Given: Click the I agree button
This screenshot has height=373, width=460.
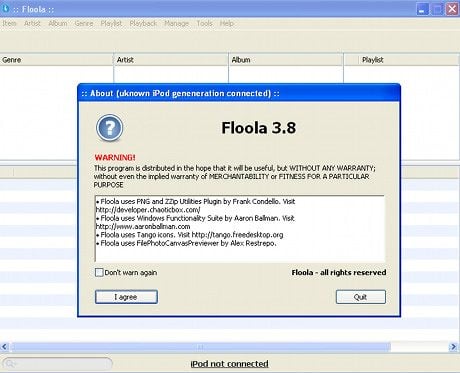Looking at the screenshot, I should coord(126,297).
